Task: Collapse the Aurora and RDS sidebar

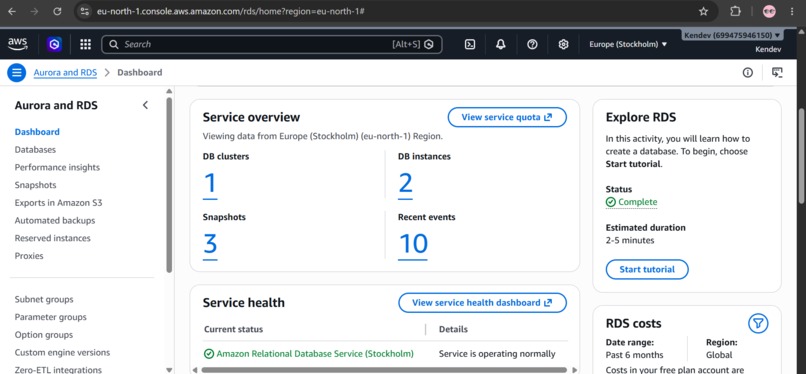Action: click(145, 105)
